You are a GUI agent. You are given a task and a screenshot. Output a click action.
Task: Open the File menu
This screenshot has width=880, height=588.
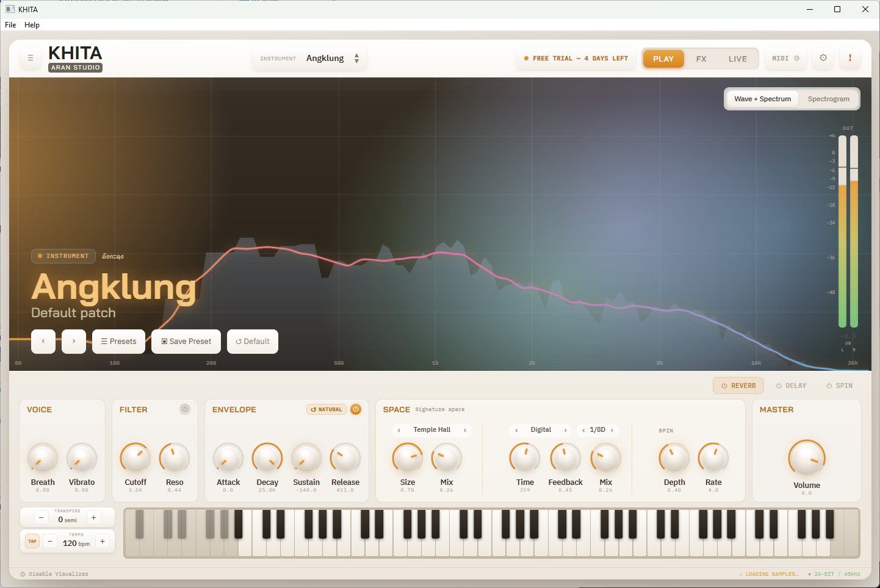pos(10,25)
